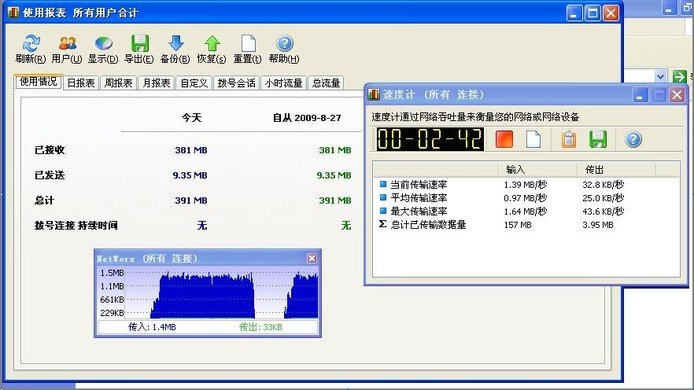Close the speed meter window
Image resolution: width=694 pixels, height=390 pixels.
pyautogui.click(x=677, y=94)
